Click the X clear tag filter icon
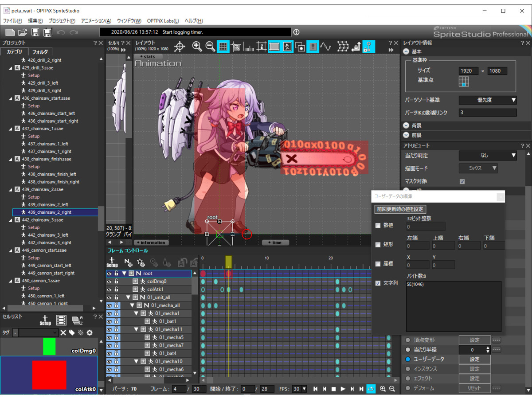 [63, 332]
